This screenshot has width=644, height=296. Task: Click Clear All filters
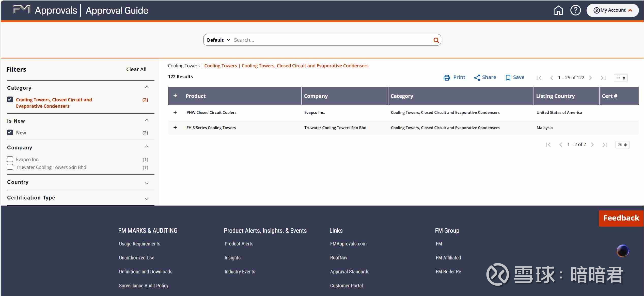136,69
